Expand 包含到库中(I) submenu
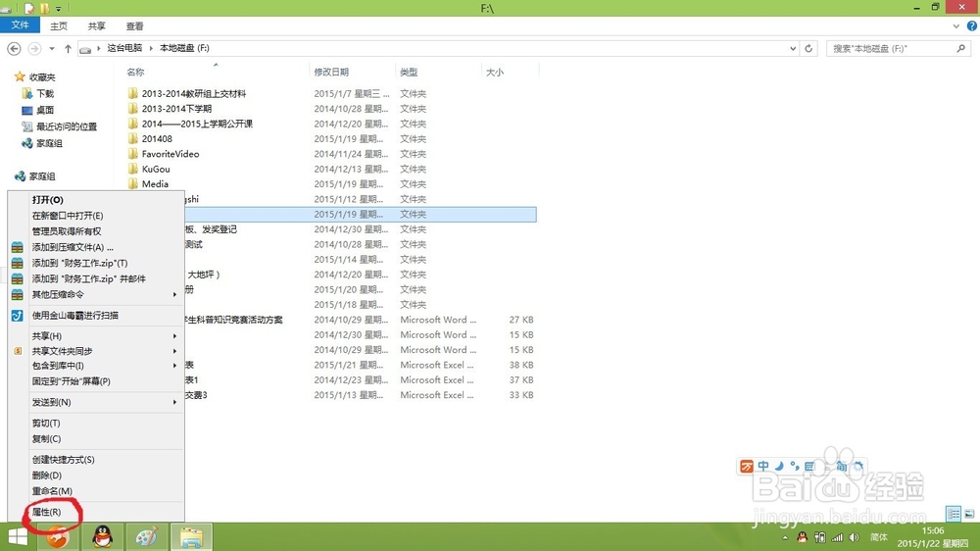 coord(174,366)
